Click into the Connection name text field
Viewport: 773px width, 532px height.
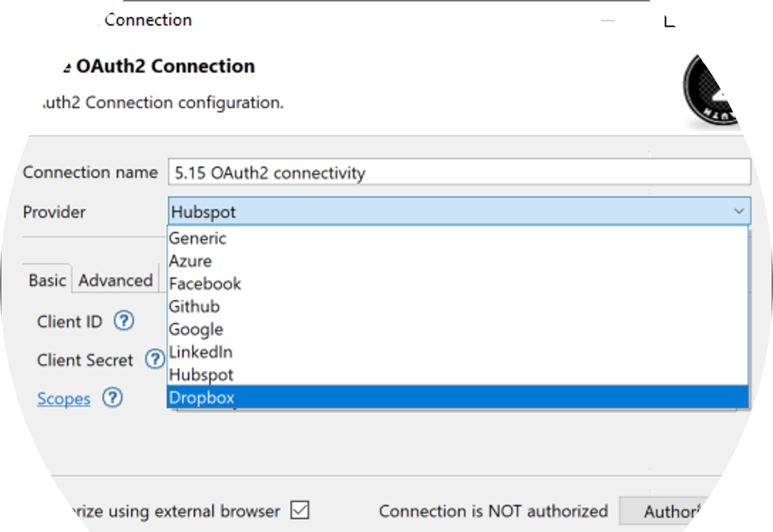pos(458,173)
